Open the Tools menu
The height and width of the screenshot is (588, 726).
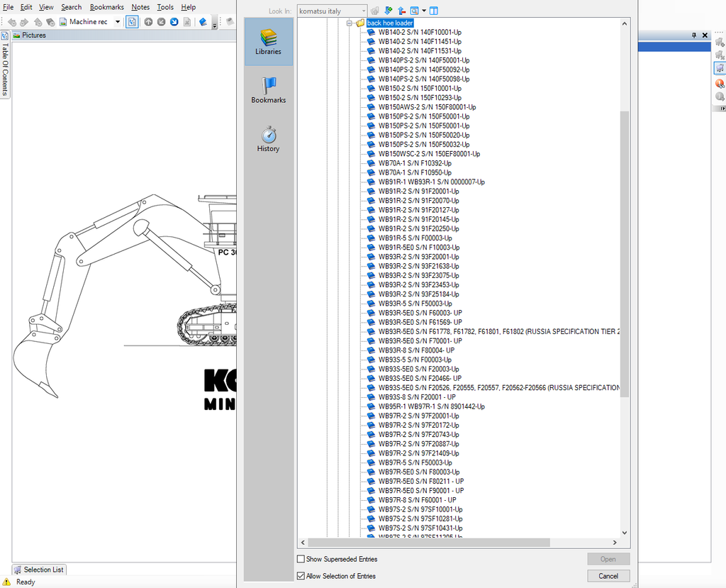coord(165,7)
